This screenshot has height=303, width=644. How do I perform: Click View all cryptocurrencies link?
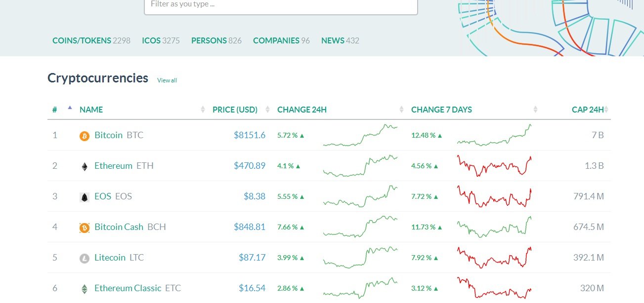coord(167,80)
